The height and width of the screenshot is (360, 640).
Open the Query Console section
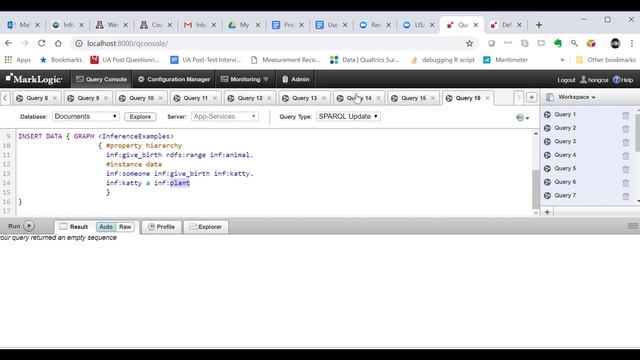click(x=101, y=79)
